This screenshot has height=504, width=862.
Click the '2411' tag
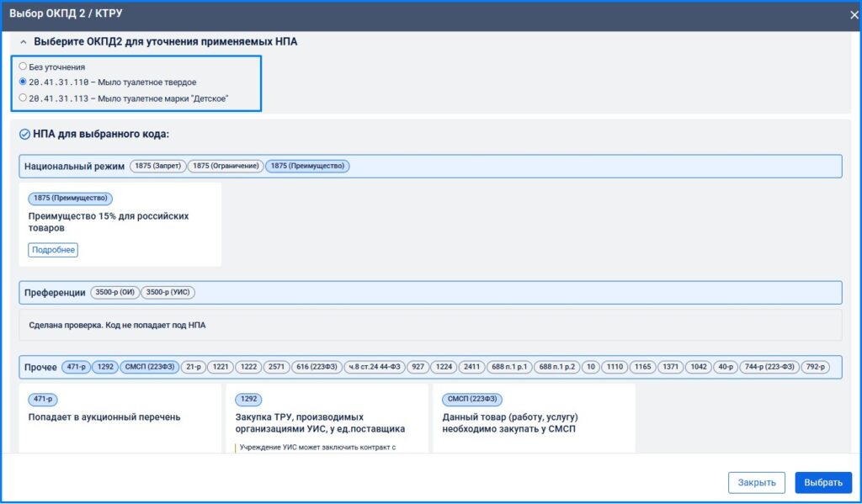[471, 367]
